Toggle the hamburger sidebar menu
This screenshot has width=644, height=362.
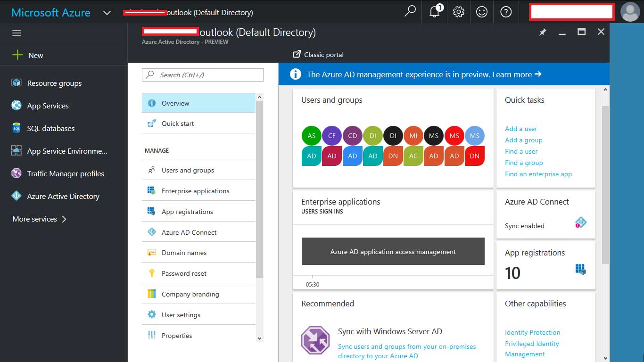[17, 33]
